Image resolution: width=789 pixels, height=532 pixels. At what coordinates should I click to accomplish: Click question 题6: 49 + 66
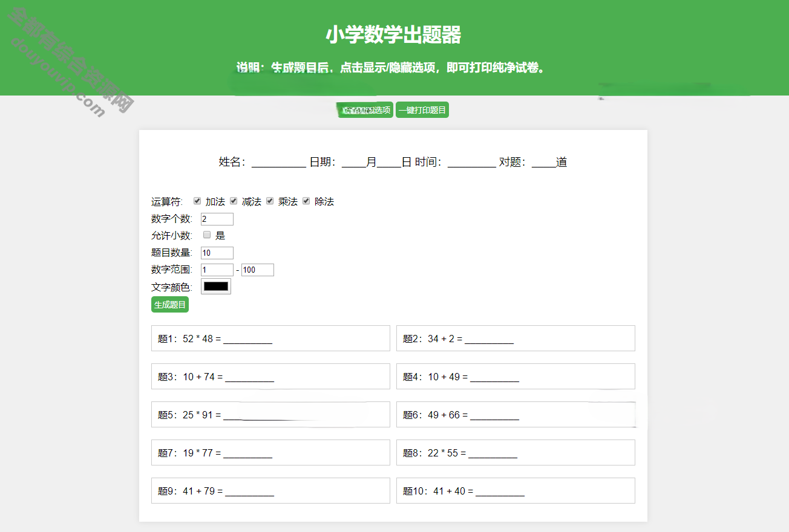point(516,414)
